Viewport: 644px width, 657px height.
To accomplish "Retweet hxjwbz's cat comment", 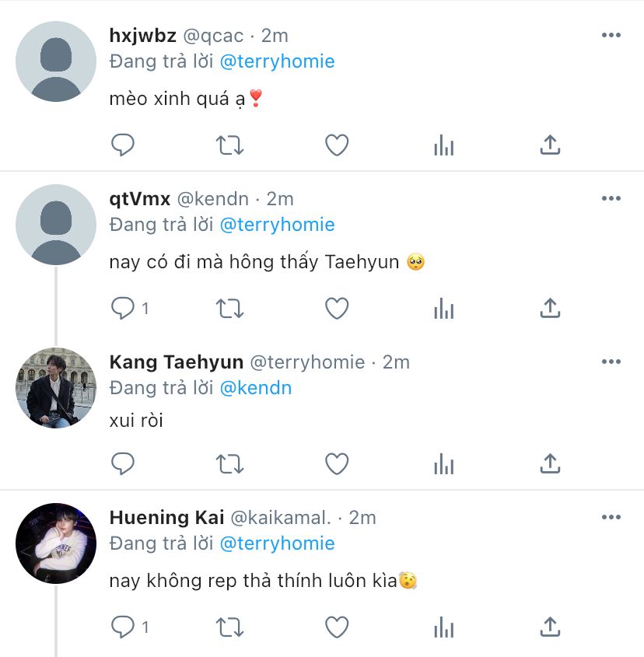I will pos(229,145).
